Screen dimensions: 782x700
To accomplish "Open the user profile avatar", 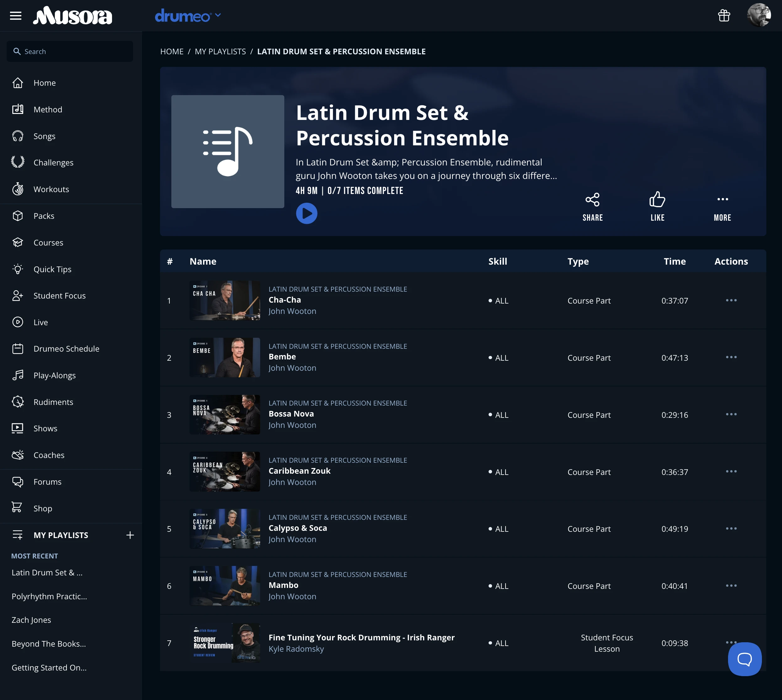I will [x=758, y=15].
